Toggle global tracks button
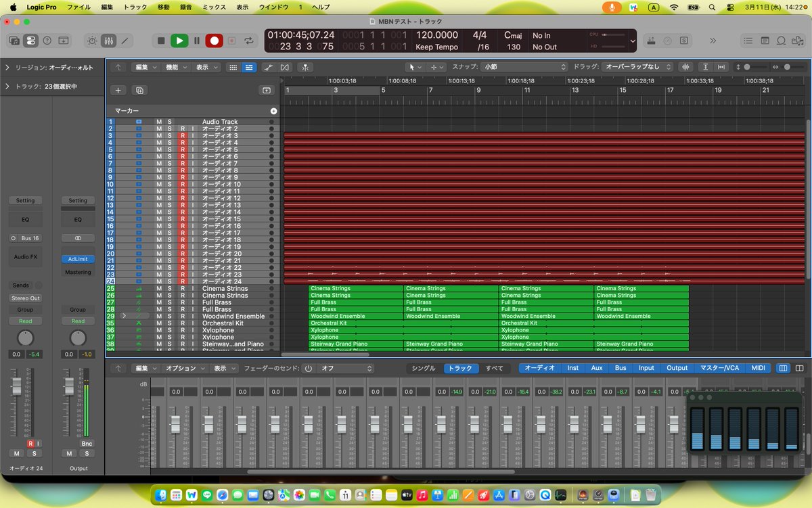 point(267,90)
